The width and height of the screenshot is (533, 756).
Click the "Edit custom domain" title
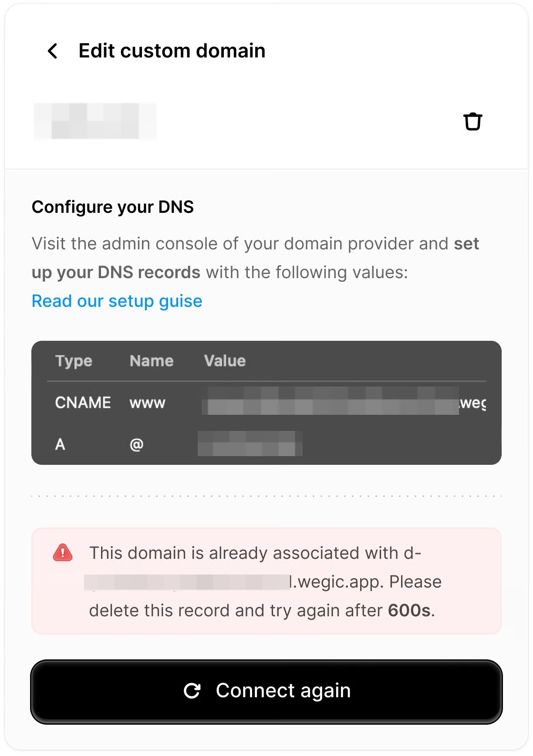pyautogui.click(x=172, y=51)
